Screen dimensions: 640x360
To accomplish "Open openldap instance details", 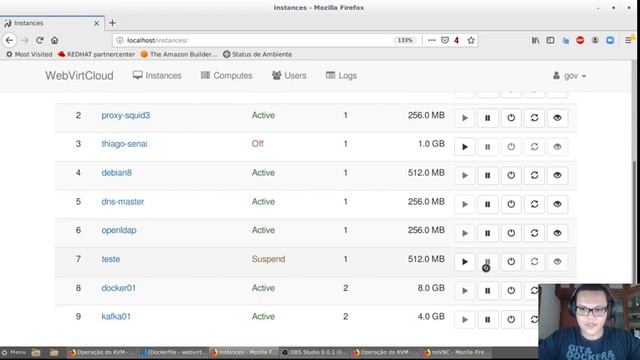I will point(119,230).
